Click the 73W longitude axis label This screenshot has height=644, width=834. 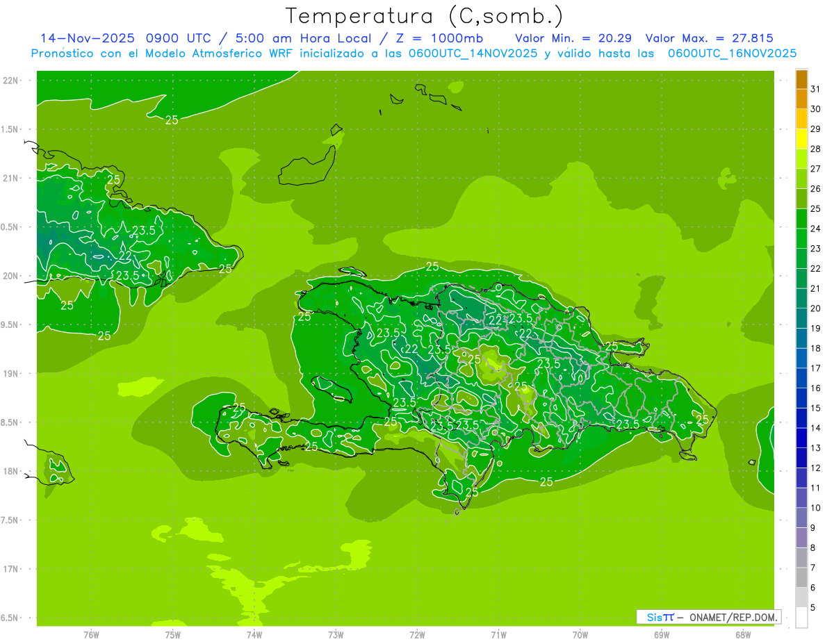point(336,635)
